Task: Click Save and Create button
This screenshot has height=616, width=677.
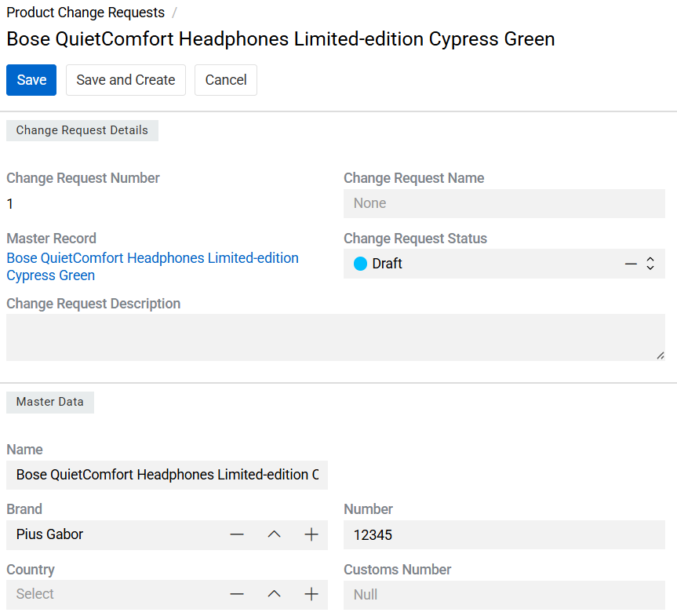Action: (x=126, y=80)
